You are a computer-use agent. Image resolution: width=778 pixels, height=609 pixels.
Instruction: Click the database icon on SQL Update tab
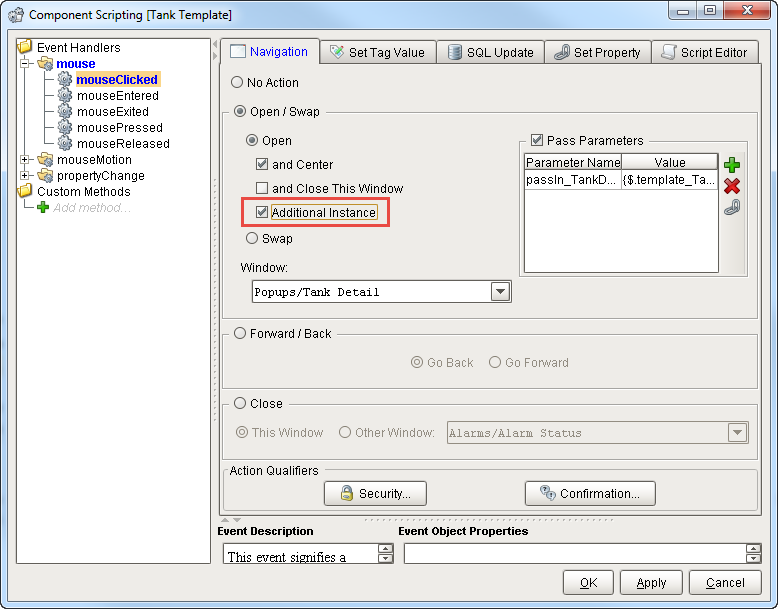tap(454, 52)
